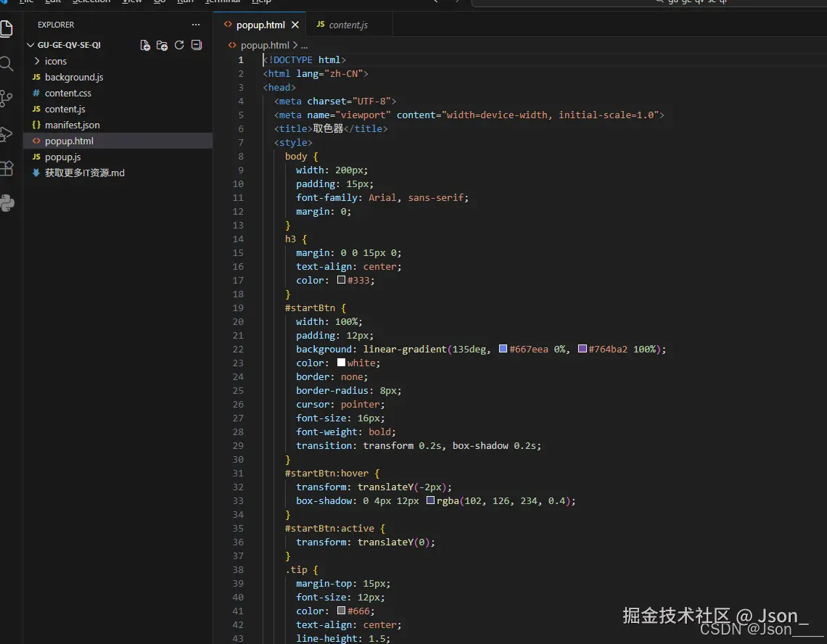827x644 pixels.
Task: Open the Extensions view
Action: (x=7, y=168)
